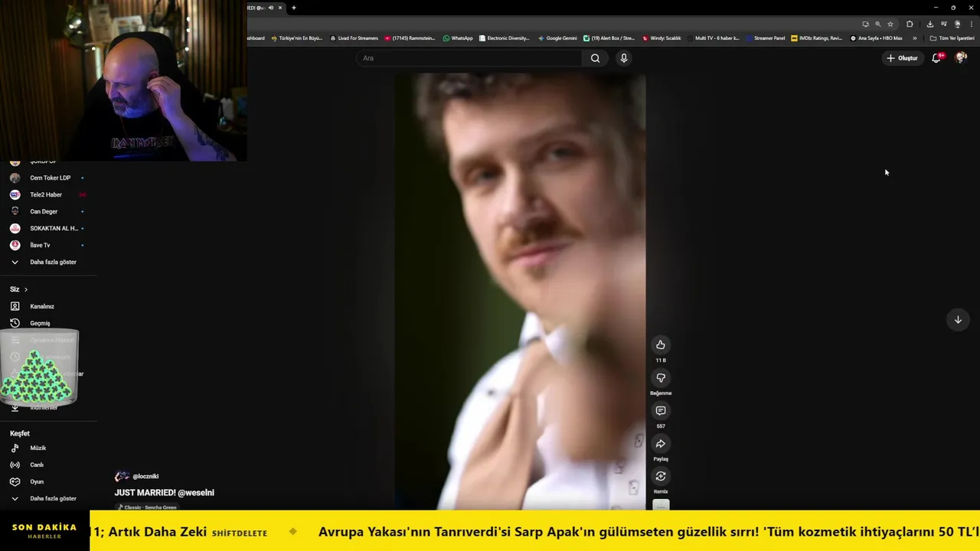
Task: Open the @loczniki channel avatar
Action: pyautogui.click(x=122, y=476)
